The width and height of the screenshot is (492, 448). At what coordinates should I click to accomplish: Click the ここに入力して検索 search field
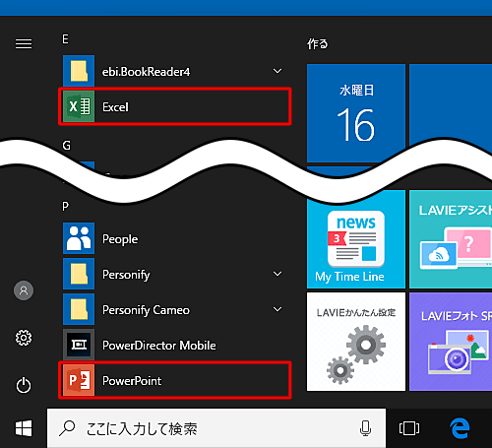click(216, 428)
